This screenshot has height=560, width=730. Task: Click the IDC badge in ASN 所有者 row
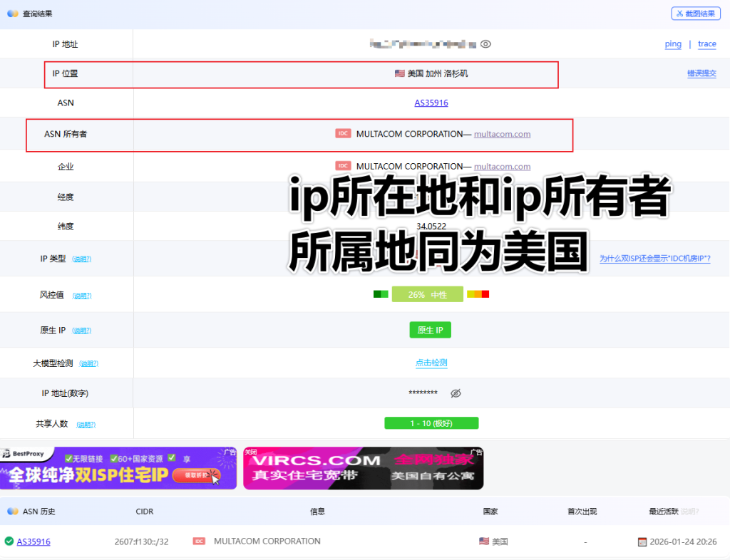point(343,134)
